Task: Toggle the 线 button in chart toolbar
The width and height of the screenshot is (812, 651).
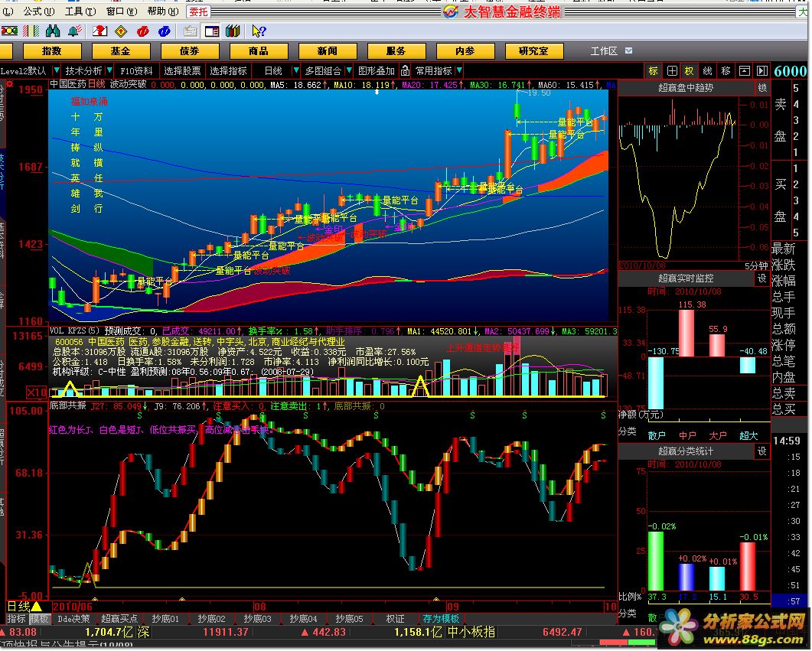Action: 707,71
